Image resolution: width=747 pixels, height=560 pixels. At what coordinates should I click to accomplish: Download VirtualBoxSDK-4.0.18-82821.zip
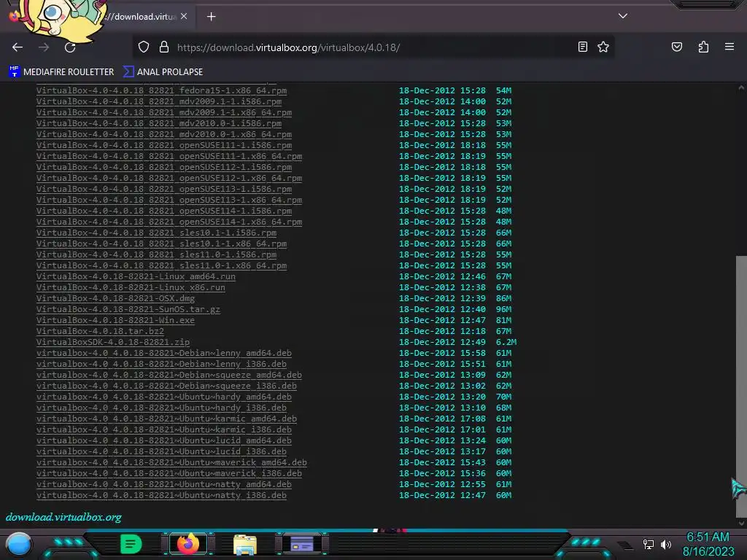point(113,343)
